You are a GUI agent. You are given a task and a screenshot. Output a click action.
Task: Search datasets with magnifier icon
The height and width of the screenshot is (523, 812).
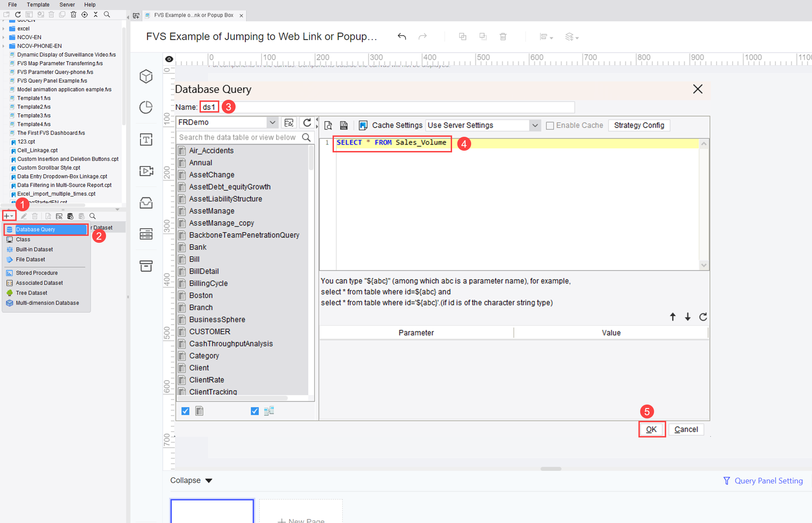pyautogui.click(x=92, y=216)
